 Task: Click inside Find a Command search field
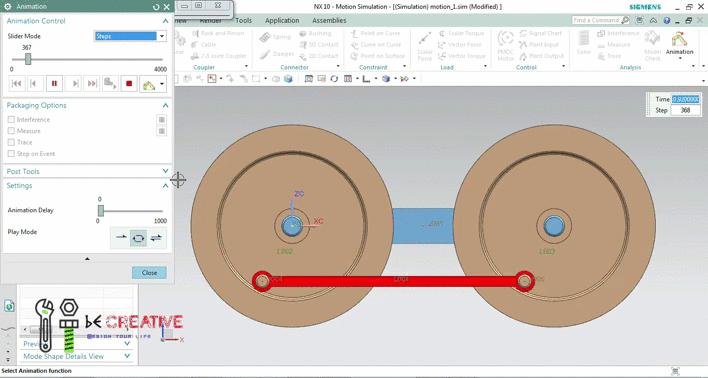596,20
